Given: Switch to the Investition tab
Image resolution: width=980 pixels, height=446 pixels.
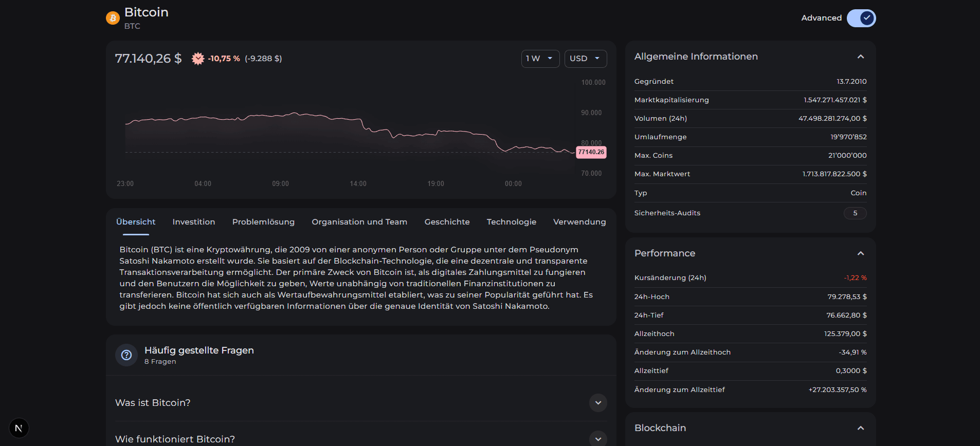Looking at the screenshot, I should coord(194,222).
